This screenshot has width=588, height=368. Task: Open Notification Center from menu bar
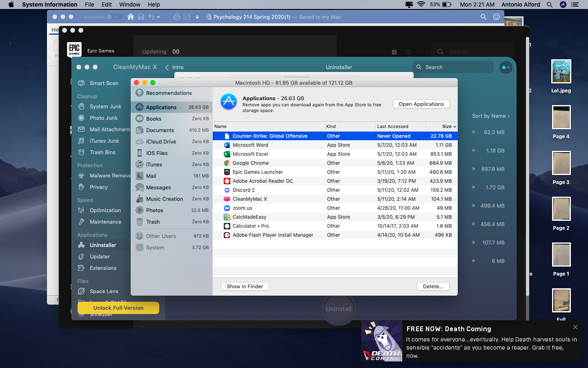pos(575,4)
